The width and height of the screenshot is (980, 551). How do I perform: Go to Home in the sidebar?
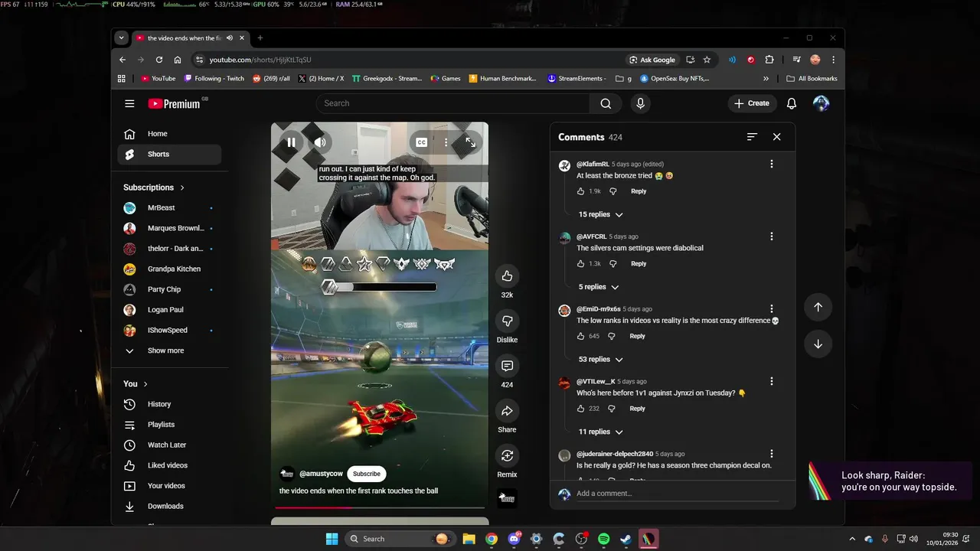click(169, 134)
